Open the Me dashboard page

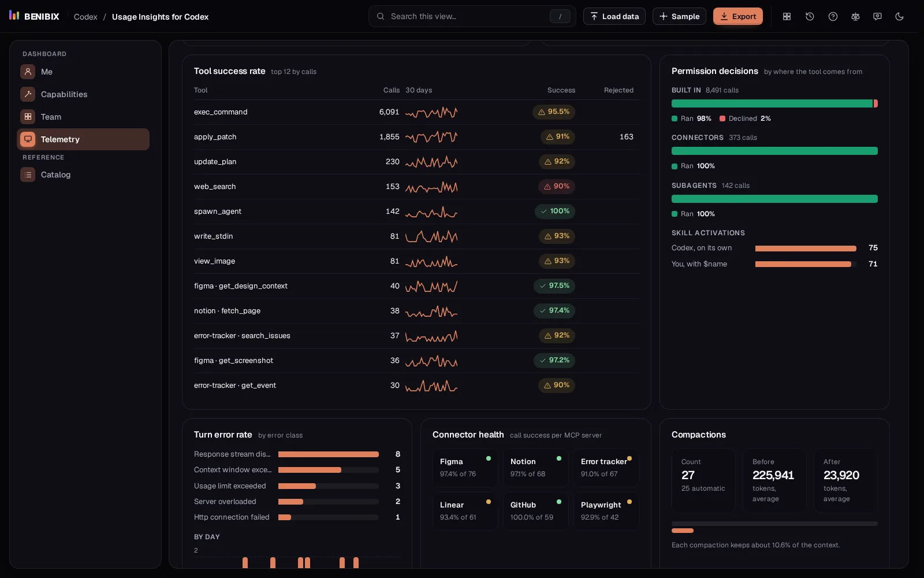coord(83,72)
